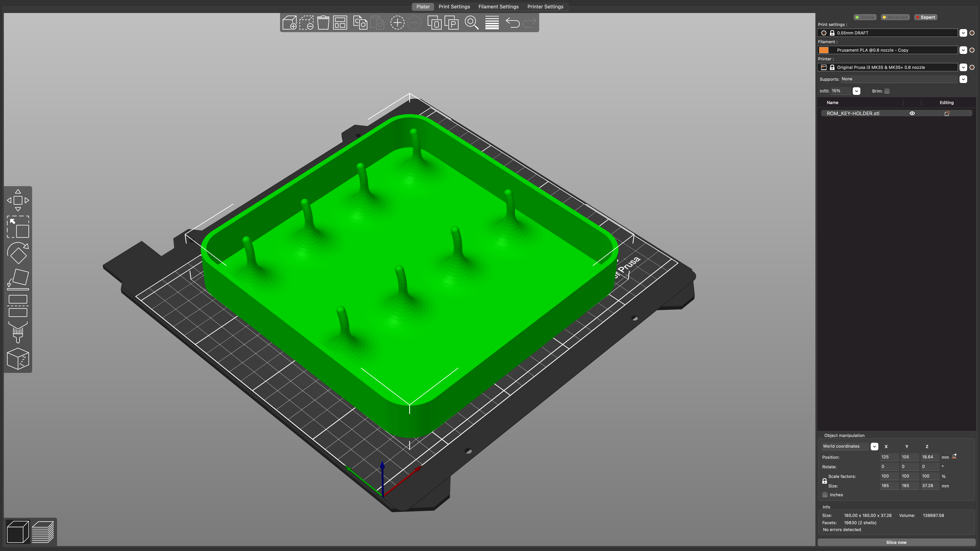Click the Delete selected object icon

306,23
